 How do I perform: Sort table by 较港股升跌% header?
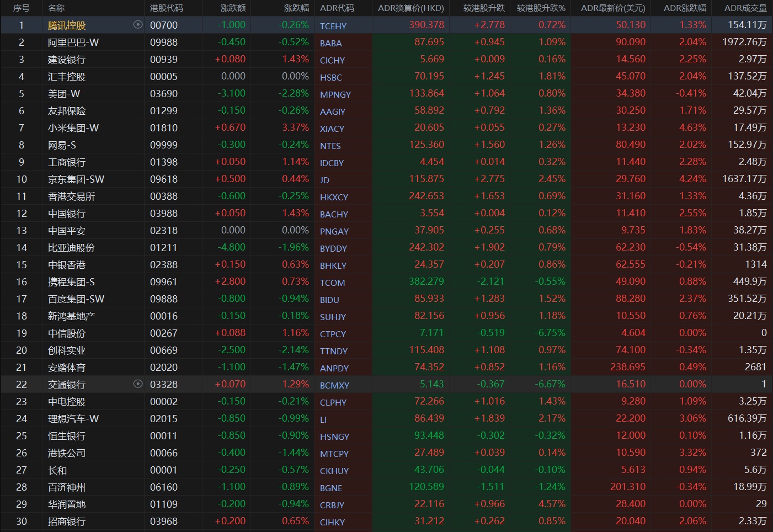(x=541, y=8)
